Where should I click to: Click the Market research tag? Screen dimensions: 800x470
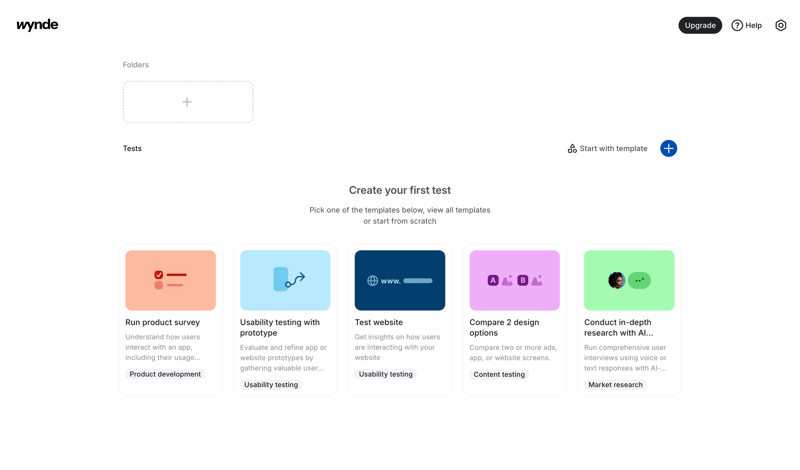coord(615,385)
